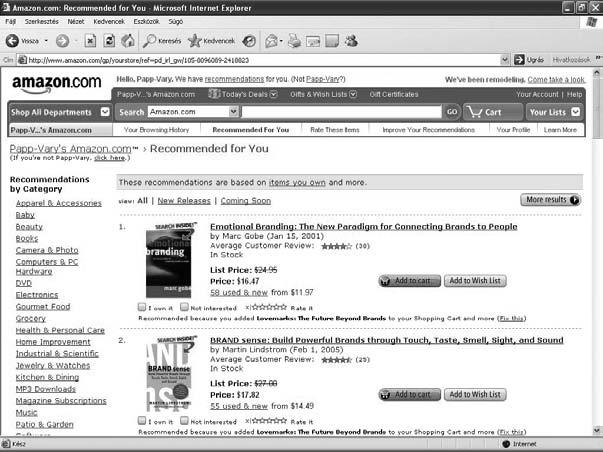Open the Mail icon dropdown arrow

[282, 41]
